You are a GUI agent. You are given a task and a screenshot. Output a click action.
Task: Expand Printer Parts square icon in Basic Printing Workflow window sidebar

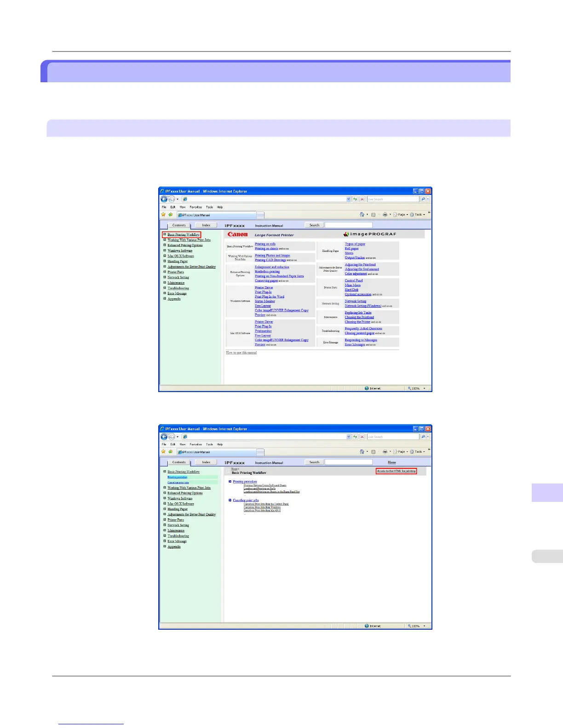(165, 520)
